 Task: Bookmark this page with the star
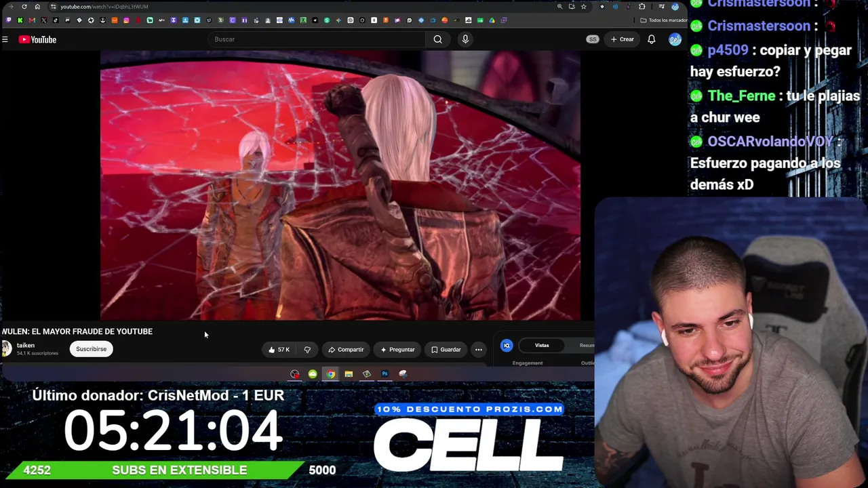(x=583, y=7)
